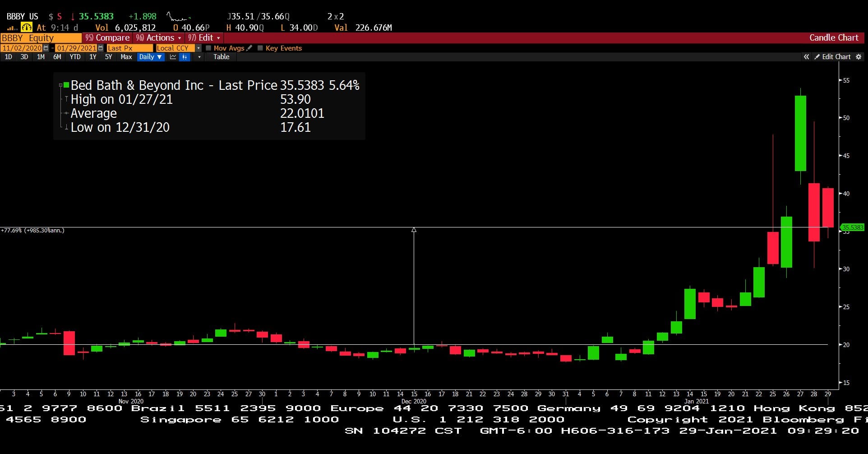Select the 3D range tab
Viewport: 868px width, 454px height.
tap(24, 57)
